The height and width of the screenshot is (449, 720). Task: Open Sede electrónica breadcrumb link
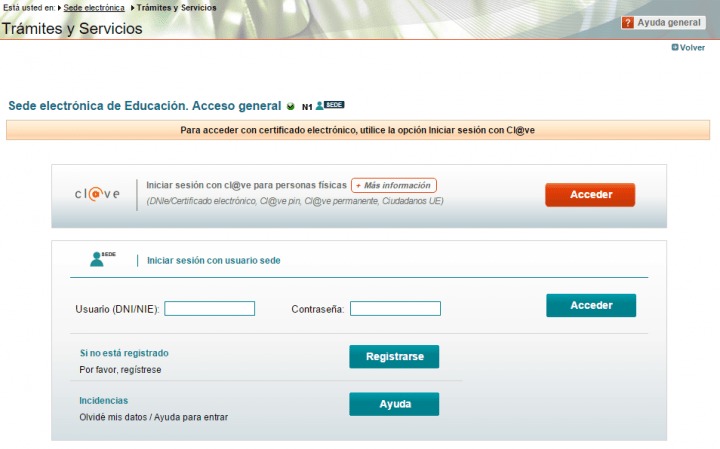coord(94,7)
